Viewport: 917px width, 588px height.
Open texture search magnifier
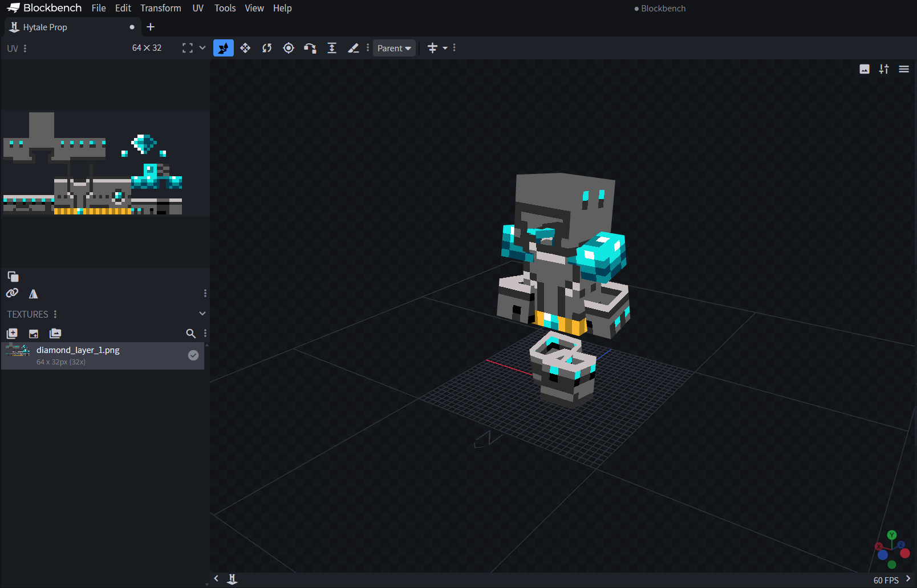point(190,334)
